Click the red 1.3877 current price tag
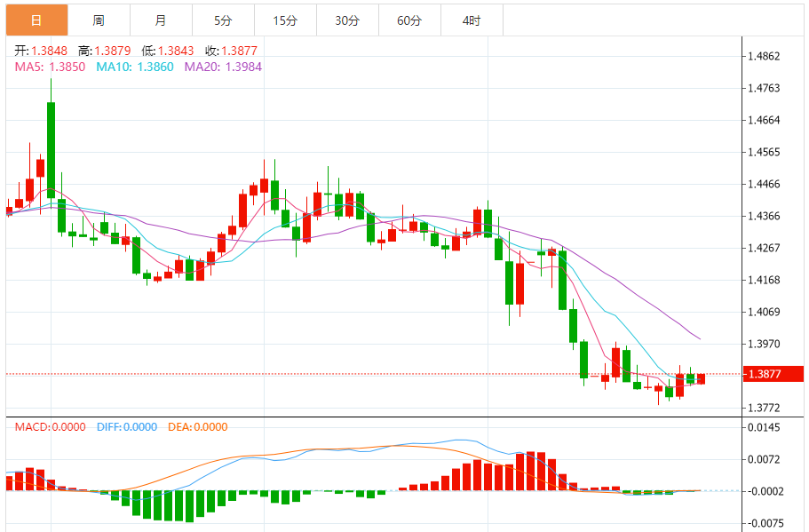The width and height of the screenshot is (809, 532). [x=773, y=374]
